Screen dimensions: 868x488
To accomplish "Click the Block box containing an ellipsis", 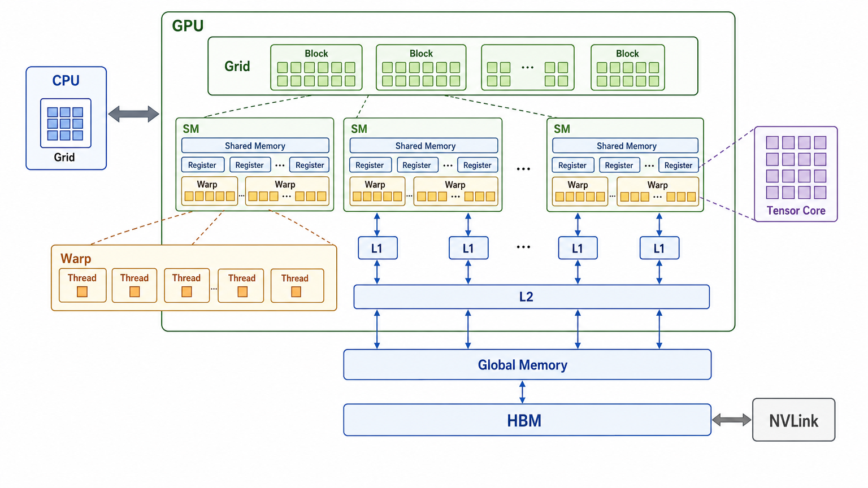I will (528, 67).
